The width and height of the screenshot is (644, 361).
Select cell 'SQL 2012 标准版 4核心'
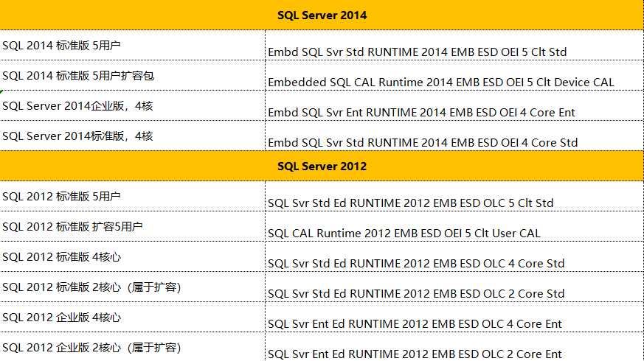click(x=133, y=256)
